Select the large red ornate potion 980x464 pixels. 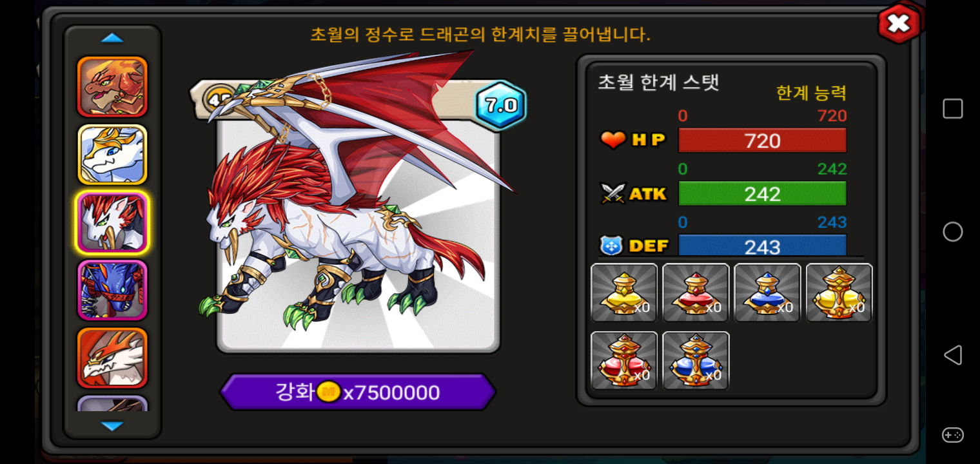pos(624,360)
